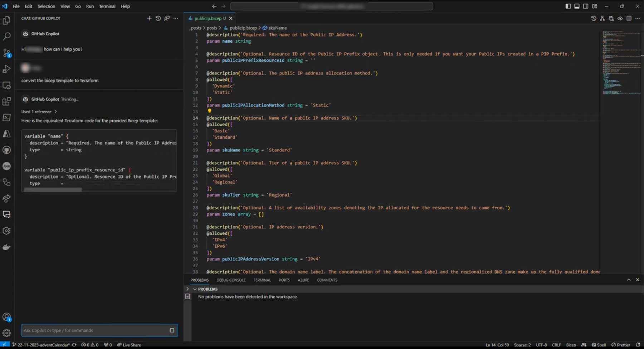Open the Terminal menu

[x=107, y=6]
